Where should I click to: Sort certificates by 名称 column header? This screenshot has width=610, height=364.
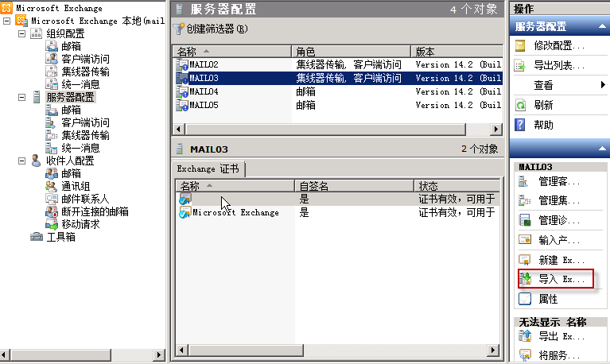(x=235, y=186)
